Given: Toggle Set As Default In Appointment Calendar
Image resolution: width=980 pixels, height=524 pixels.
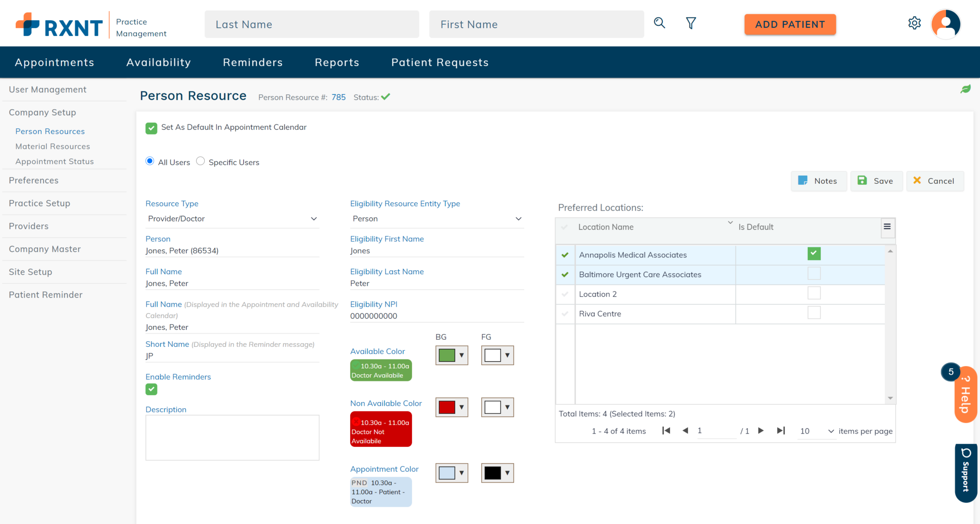Looking at the screenshot, I should [151, 128].
